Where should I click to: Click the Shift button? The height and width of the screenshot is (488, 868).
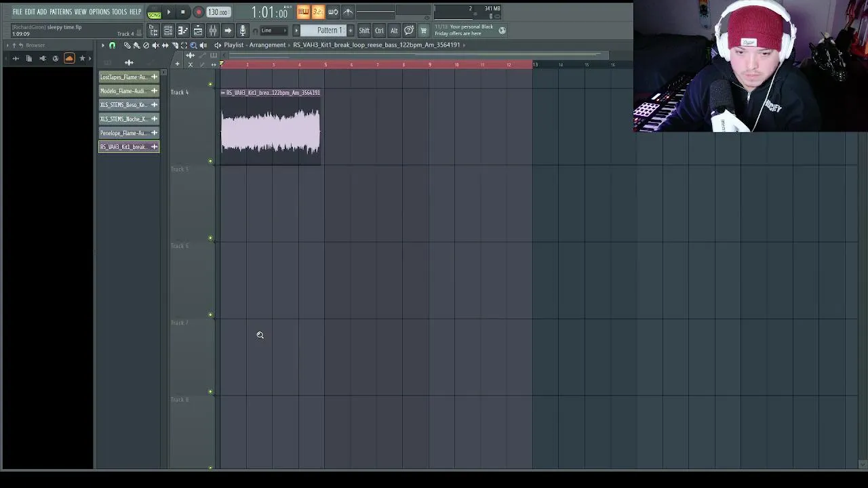[364, 30]
